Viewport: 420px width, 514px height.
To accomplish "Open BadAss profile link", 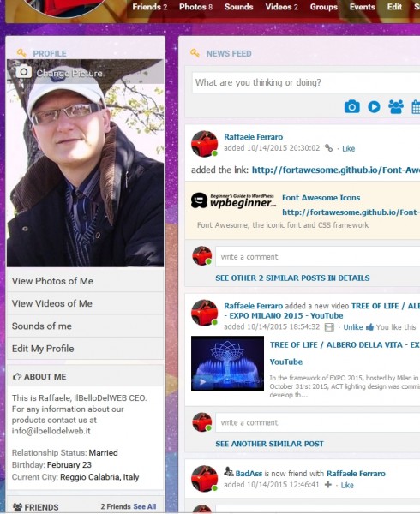I will pos(249,474).
